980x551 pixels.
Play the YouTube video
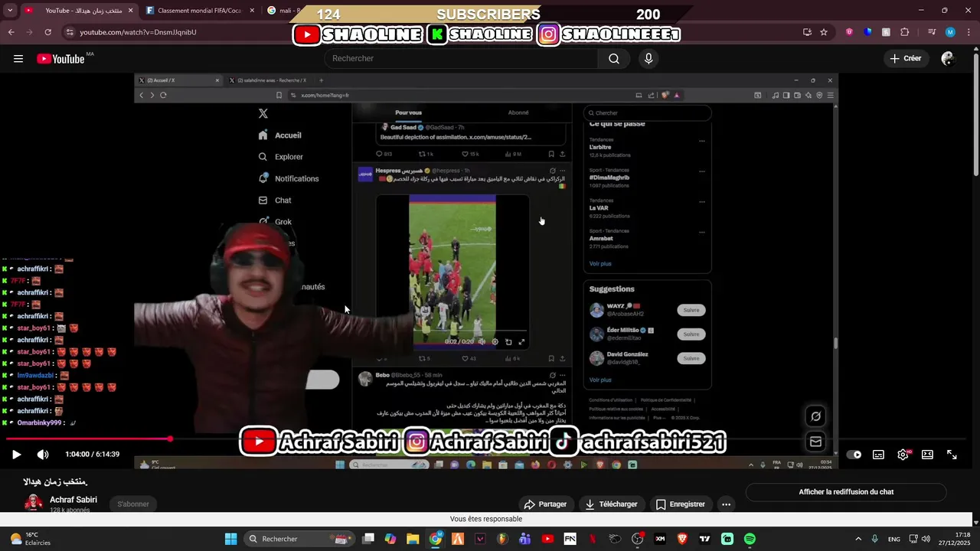click(x=16, y=455)
